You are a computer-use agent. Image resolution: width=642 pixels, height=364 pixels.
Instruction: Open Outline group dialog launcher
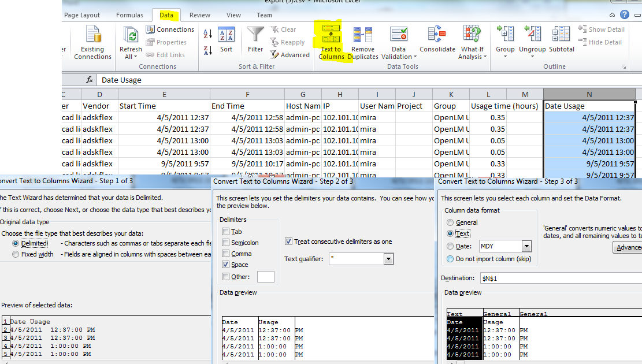pyautogui.click(x=624, y=67)
